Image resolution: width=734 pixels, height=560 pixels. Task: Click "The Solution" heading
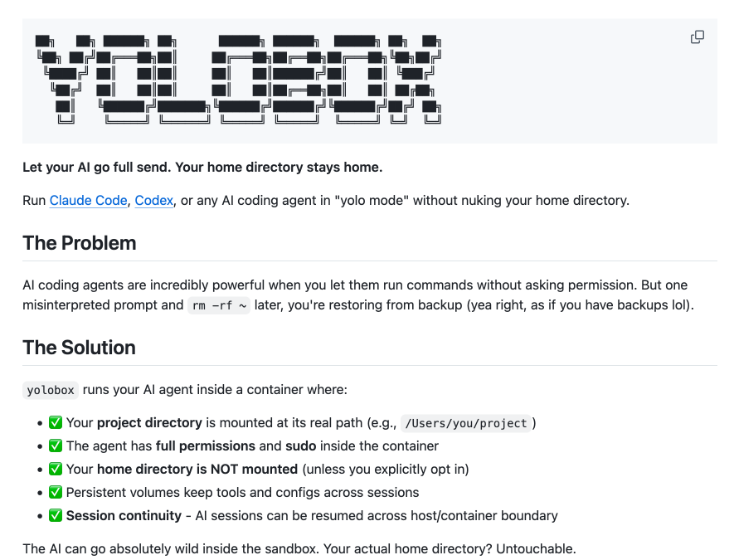[80, 348]
